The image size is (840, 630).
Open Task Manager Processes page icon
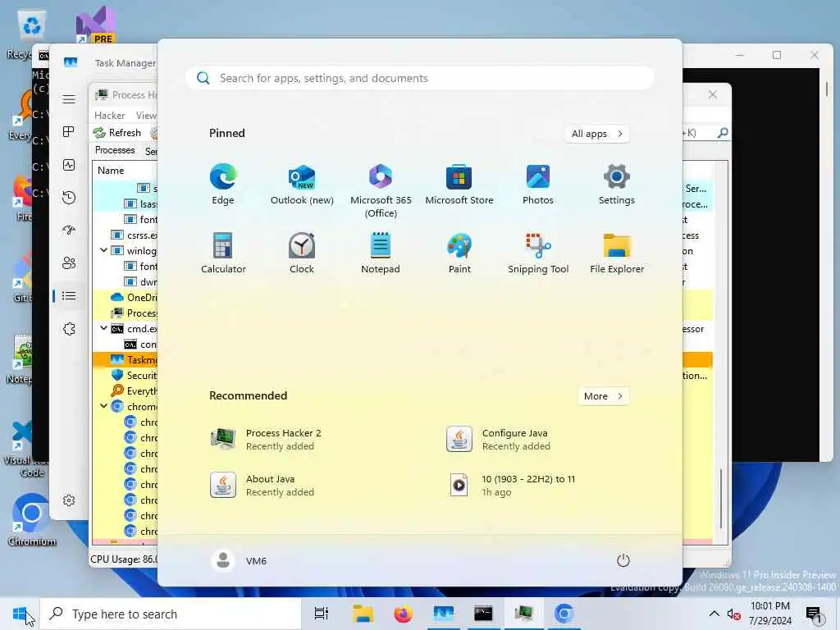pos(69,132)
